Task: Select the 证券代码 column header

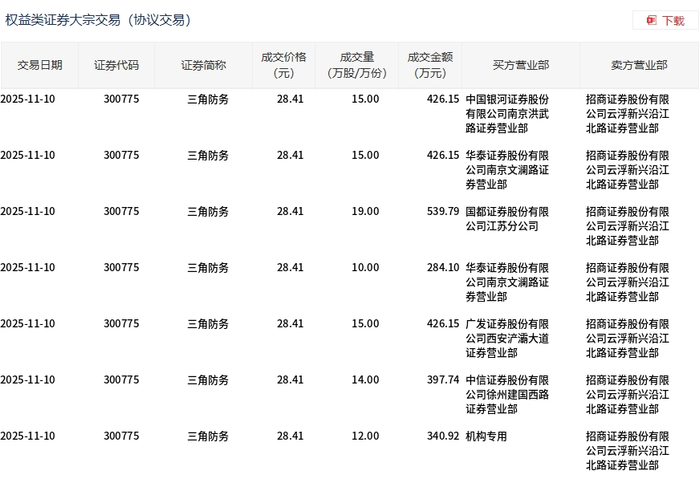Action: click(117, 65)
